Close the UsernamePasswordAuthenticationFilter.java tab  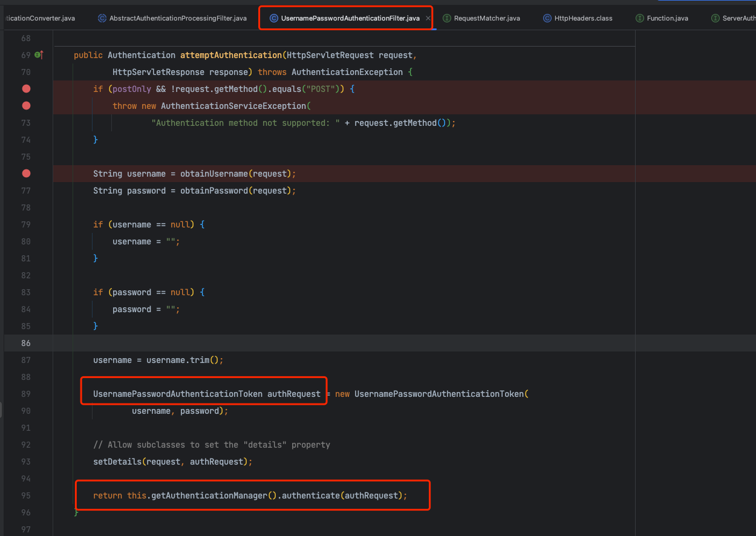tap(428, 18)
